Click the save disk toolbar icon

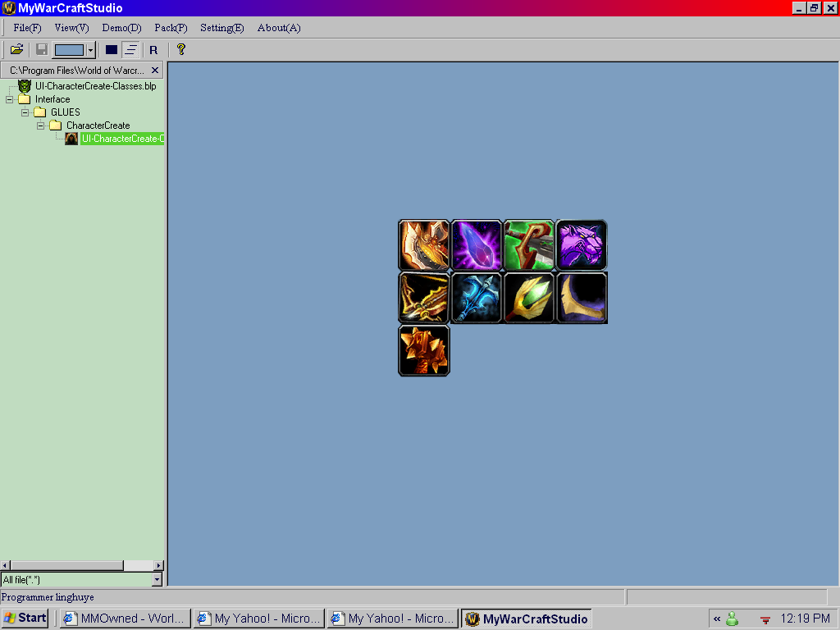pos(41,50)
